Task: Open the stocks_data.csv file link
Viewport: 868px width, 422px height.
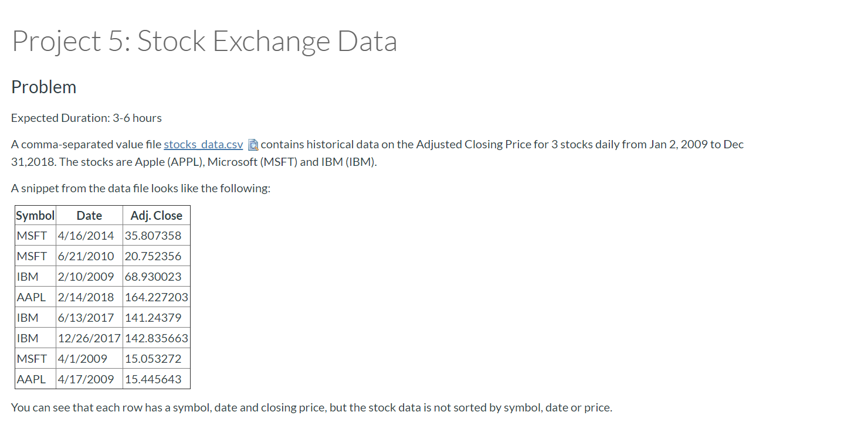Action: pos(203,144)
